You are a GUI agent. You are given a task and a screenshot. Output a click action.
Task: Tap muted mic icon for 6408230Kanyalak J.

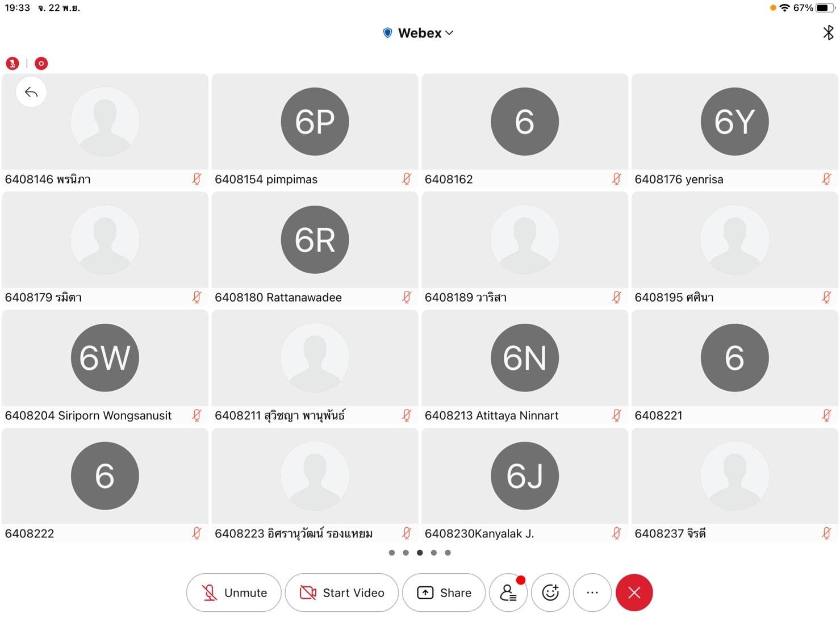tap(616, 533)
